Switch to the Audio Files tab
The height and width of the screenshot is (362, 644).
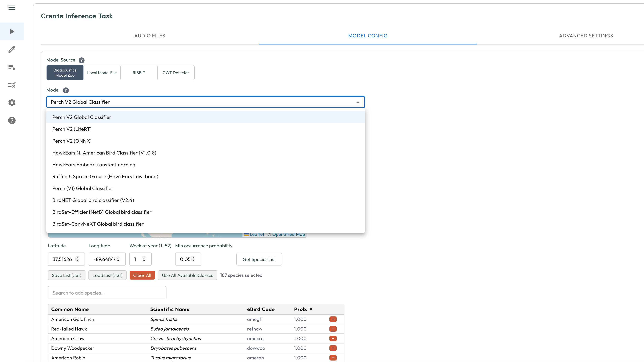(150, 36)
